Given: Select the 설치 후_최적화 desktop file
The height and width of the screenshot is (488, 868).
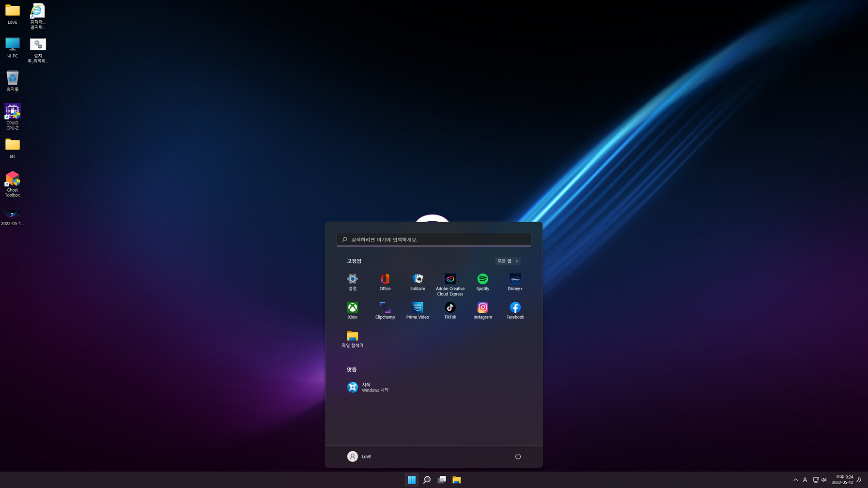Looking at the screenshot, I should point(38,50).
